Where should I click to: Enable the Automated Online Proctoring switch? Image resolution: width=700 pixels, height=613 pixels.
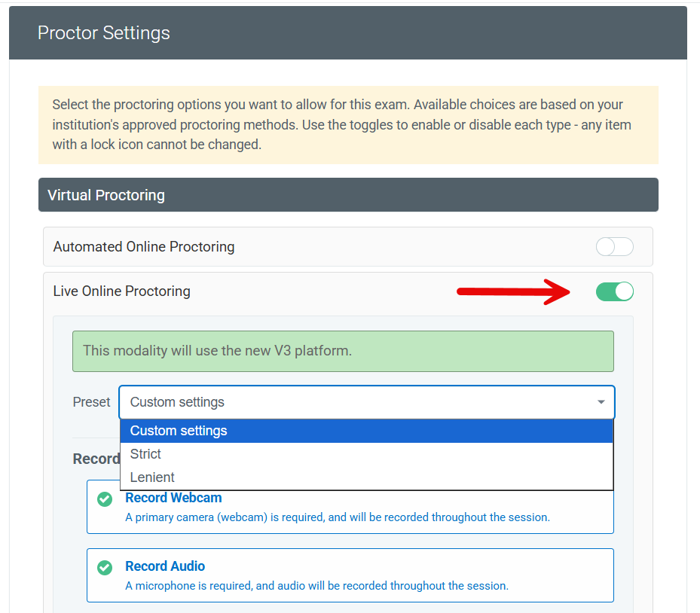pos(614,247)
